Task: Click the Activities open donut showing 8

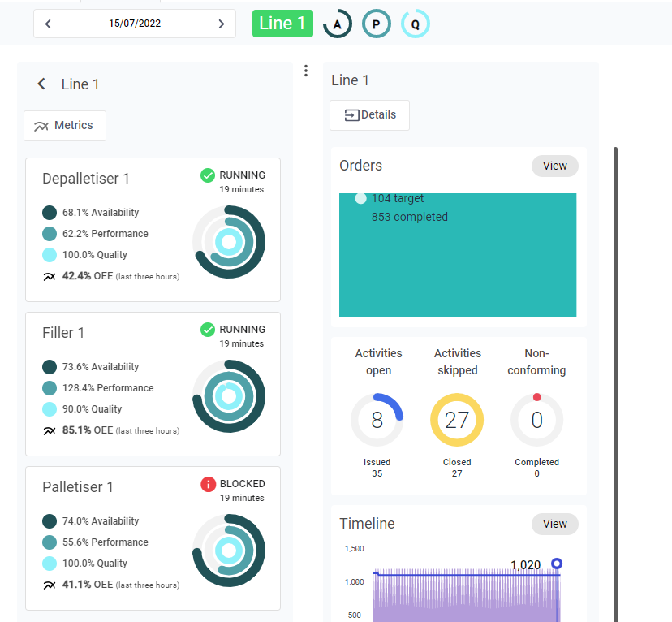Action: coord(377,420)
